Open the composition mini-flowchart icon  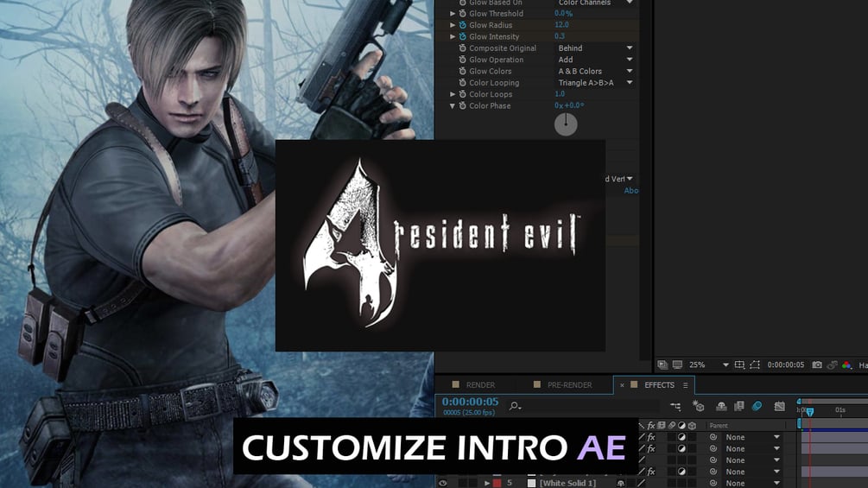click(675, 407)
